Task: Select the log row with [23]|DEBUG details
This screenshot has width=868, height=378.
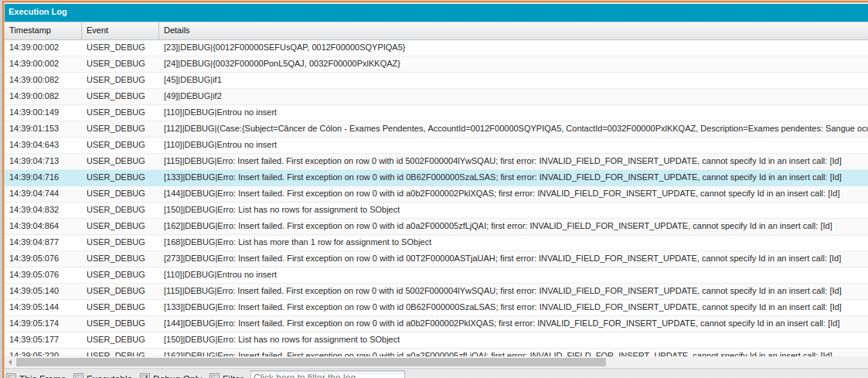Action: [436, 48]
